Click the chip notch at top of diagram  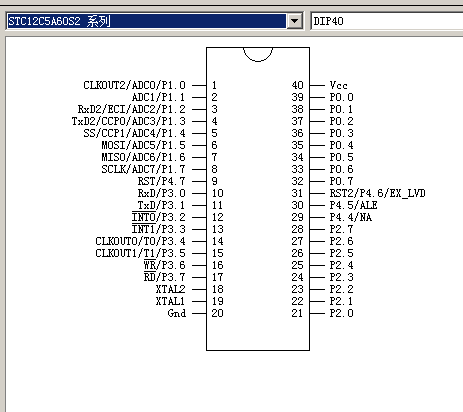(258, 54)
